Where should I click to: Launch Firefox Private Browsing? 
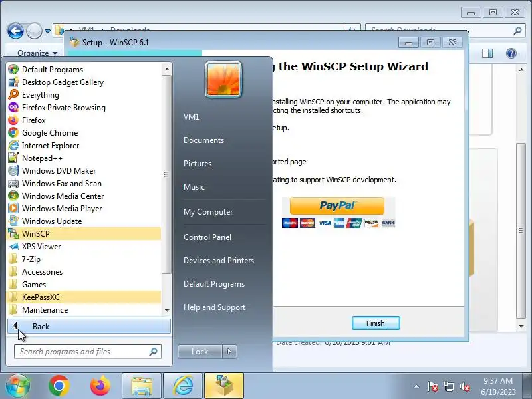(84, 108)
